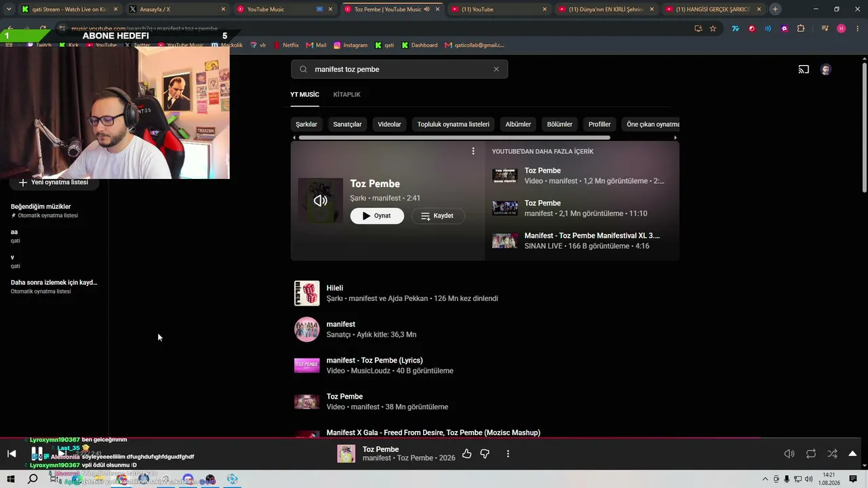Open the Dashboard bookmark

[419, 45]
